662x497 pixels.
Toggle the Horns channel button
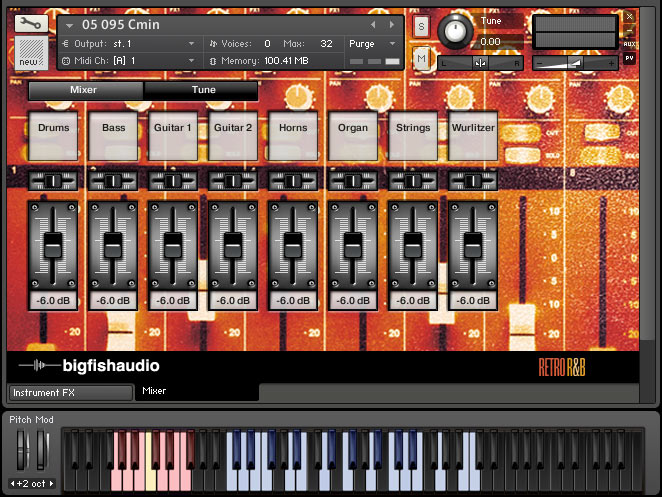point(293,136)
